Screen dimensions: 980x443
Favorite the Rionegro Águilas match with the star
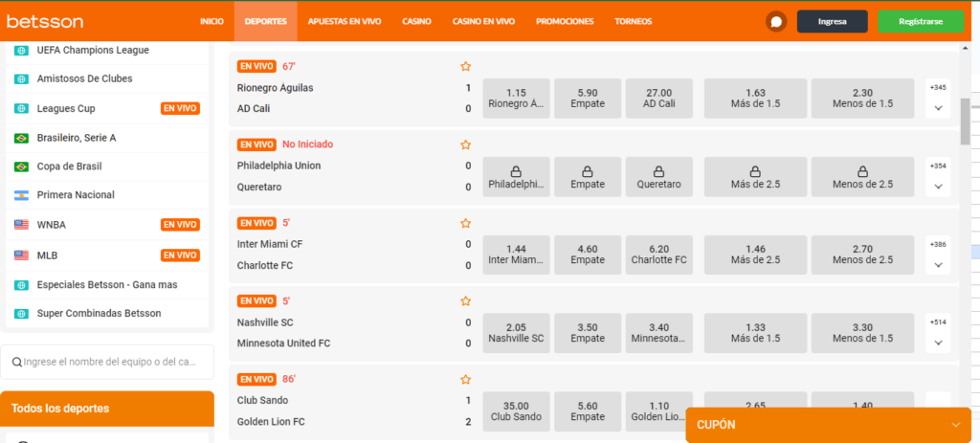(x=466, y=66)
